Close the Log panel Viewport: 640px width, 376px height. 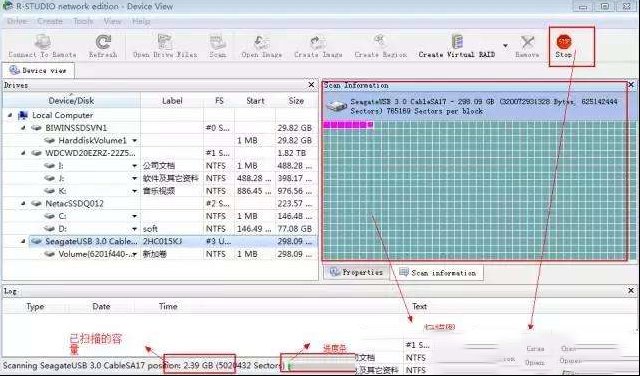(631, 291)
